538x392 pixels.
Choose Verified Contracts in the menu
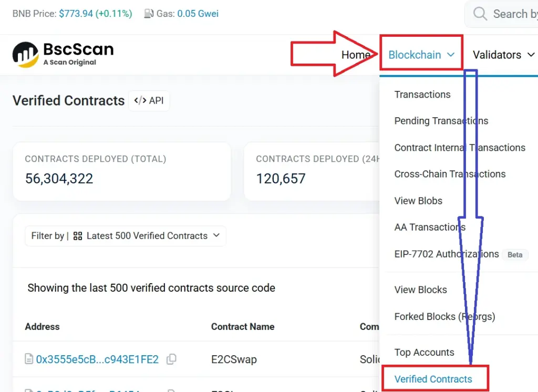tap(433, 379)
